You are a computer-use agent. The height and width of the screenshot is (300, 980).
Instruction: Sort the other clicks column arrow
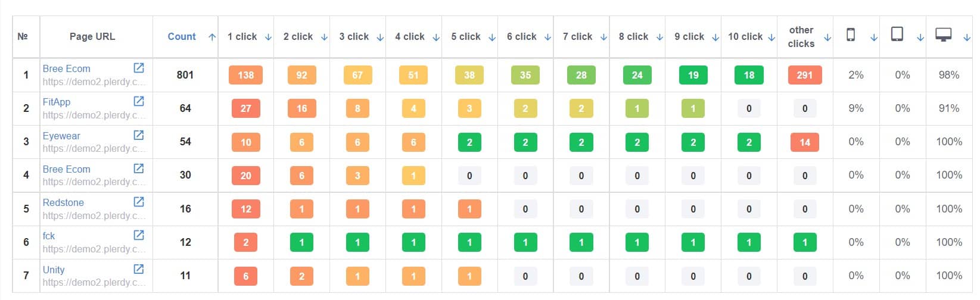(x=827, y=37)
